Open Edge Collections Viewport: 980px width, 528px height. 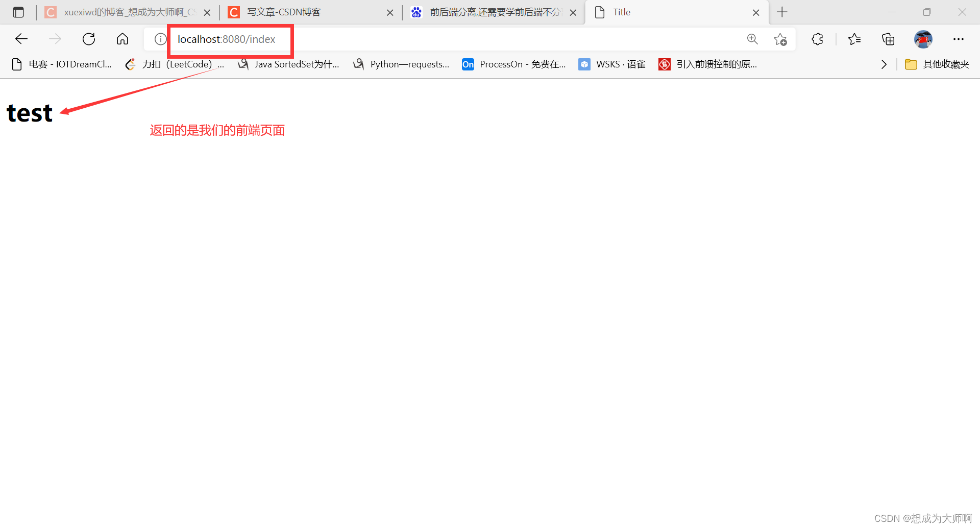[888, 39]
